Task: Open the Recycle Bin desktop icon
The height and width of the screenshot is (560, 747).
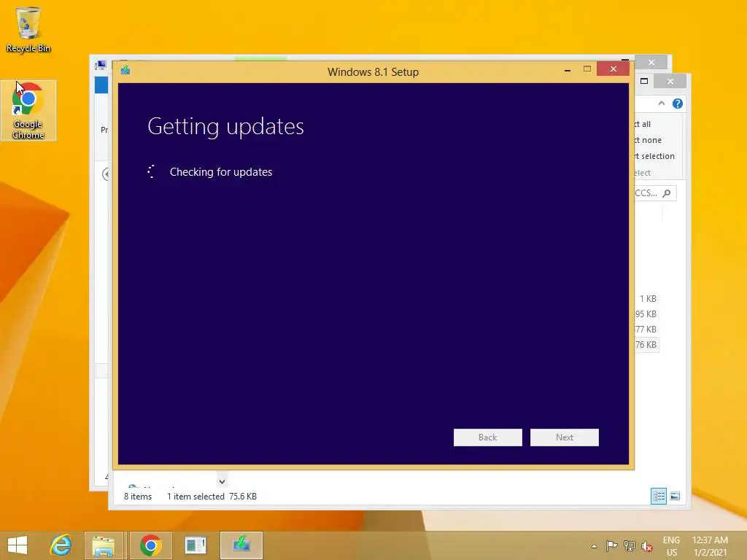Action: point(28,29)
